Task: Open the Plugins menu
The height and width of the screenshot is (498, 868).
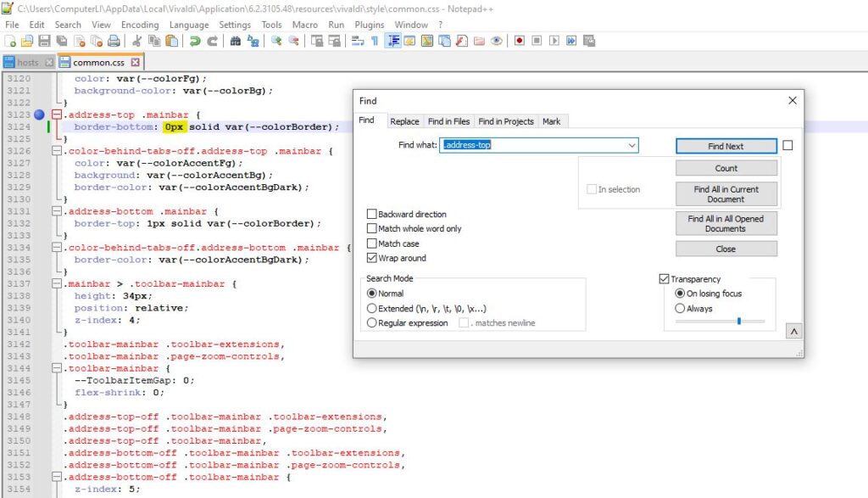Action: click(x=370, y=25)
